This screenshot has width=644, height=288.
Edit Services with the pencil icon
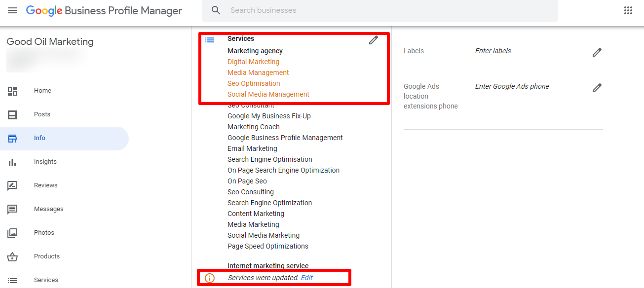click(x=374, y=40)
